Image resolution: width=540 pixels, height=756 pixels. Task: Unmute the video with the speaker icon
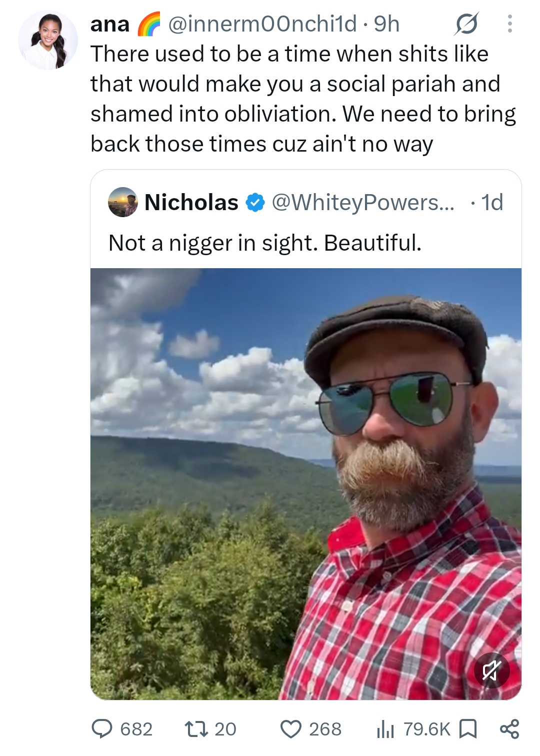[491, 670]
